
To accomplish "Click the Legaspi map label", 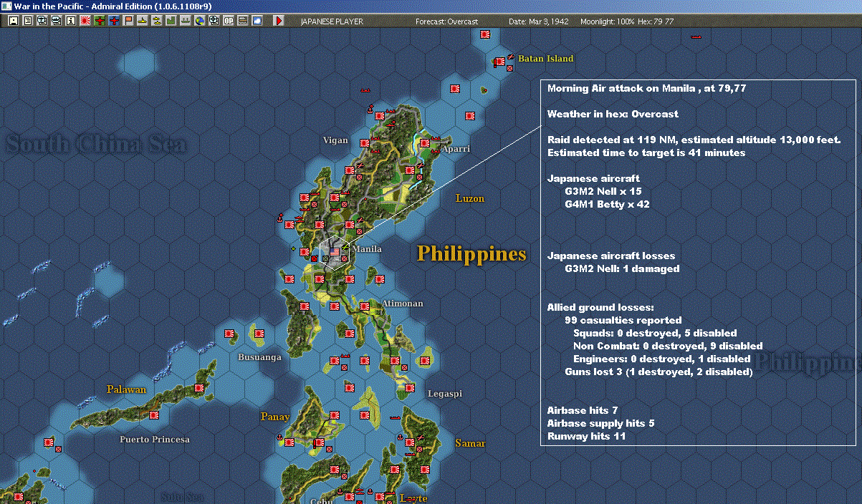I will click(x=445, y=394).
